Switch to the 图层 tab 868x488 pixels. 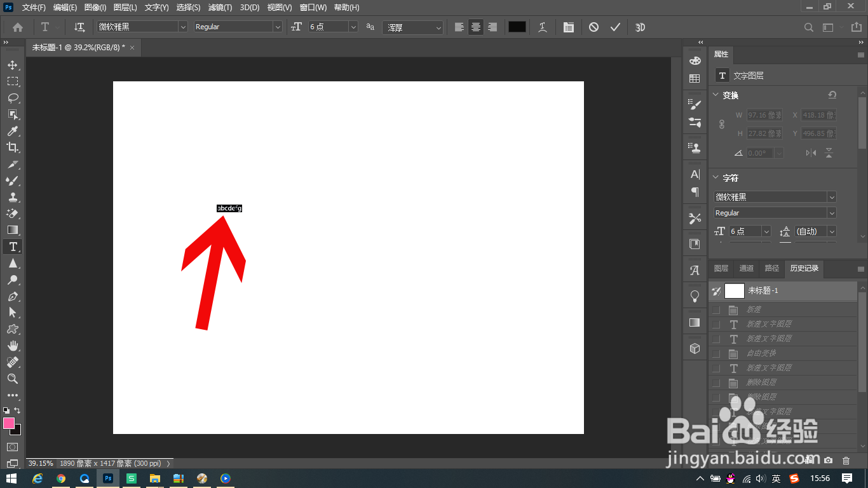pos(721,268)
